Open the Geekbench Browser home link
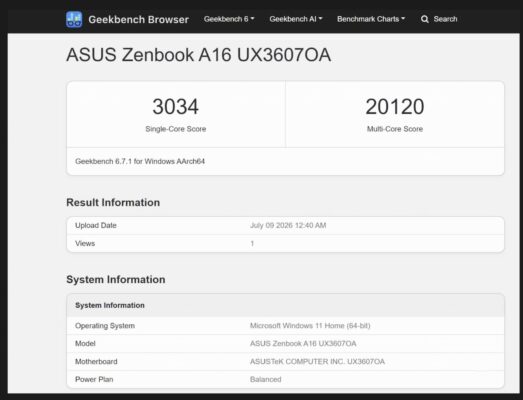The width and height of the screenshot is (523, 400). coord(138,19)
